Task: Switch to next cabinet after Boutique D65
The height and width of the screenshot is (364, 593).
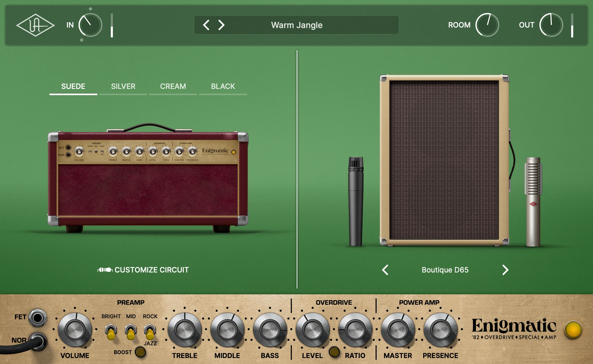Action: pos(505,270)
